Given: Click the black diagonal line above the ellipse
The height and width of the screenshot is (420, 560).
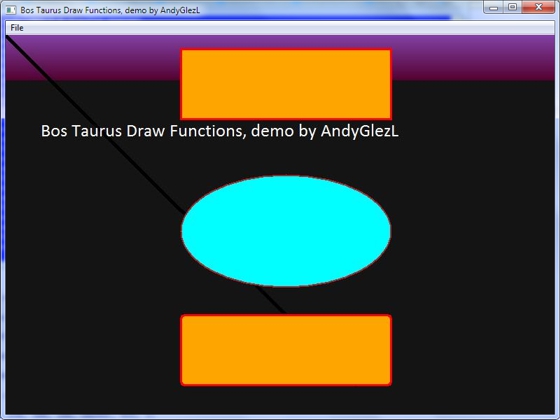Looking at the screenshot, I should [95, 125].
